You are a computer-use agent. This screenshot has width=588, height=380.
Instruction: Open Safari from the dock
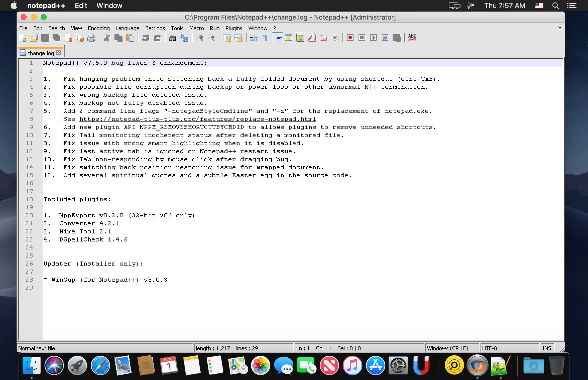100,365
